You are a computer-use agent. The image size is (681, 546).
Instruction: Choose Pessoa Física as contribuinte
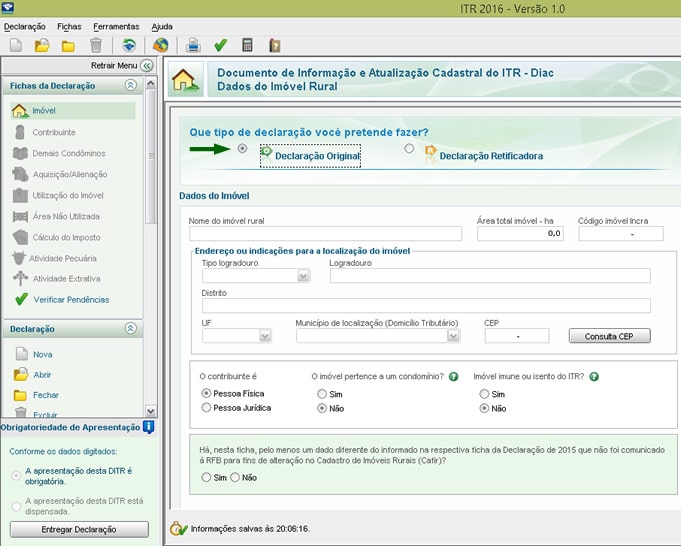click(206, 393)
